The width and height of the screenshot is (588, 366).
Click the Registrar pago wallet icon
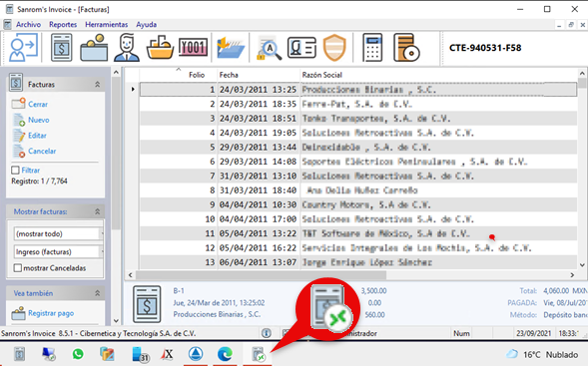click(18, 313)
